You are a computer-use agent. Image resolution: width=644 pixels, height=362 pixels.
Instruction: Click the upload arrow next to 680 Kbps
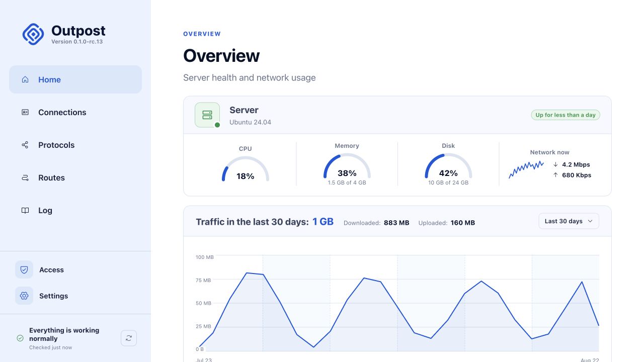pyautogui.click(x=555, y=175)
